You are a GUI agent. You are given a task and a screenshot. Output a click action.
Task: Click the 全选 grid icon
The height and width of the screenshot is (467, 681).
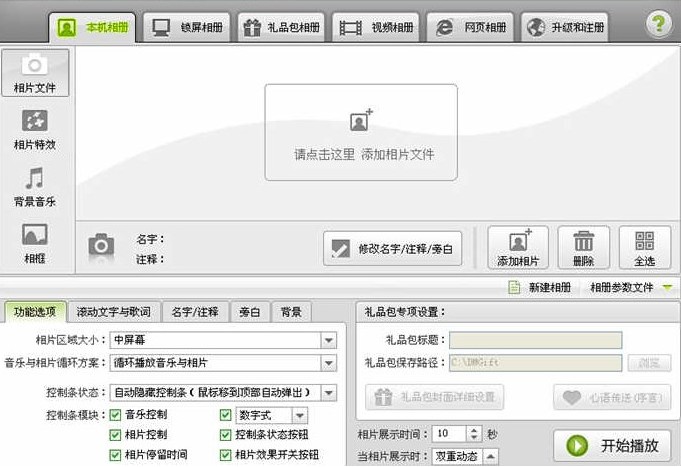coord(645,248)
